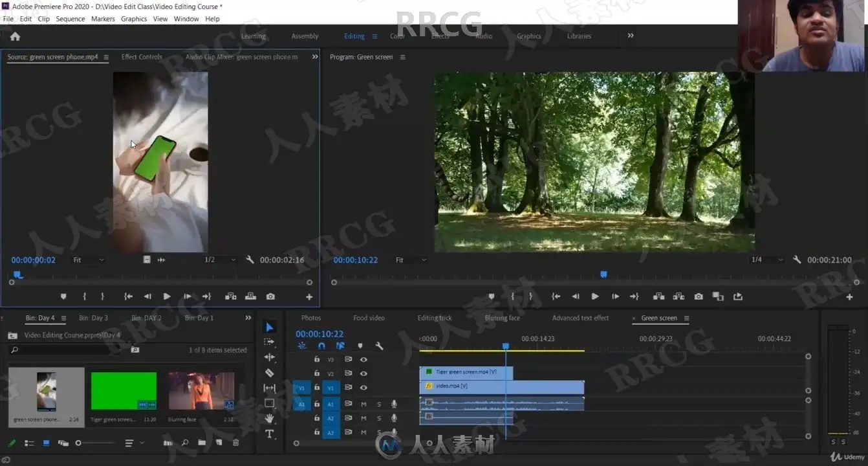Expand workspace overflow chevron after Libraries
The width and height of the screenshot is (868, 466).
631,36
